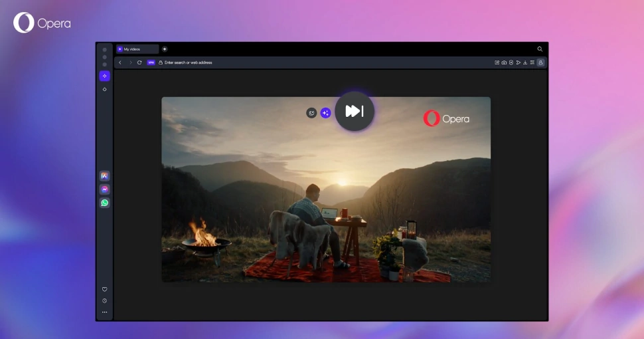This screenshot has height=339, width=644.
Task: Reload the page with the refresh icon
Action: [x=139, y=62]
